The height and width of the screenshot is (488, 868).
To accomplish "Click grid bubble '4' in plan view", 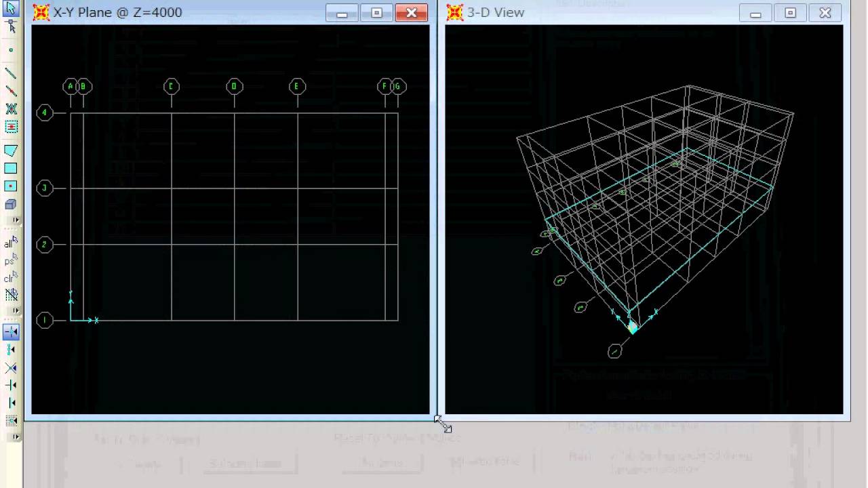I will tap(45, 113).
